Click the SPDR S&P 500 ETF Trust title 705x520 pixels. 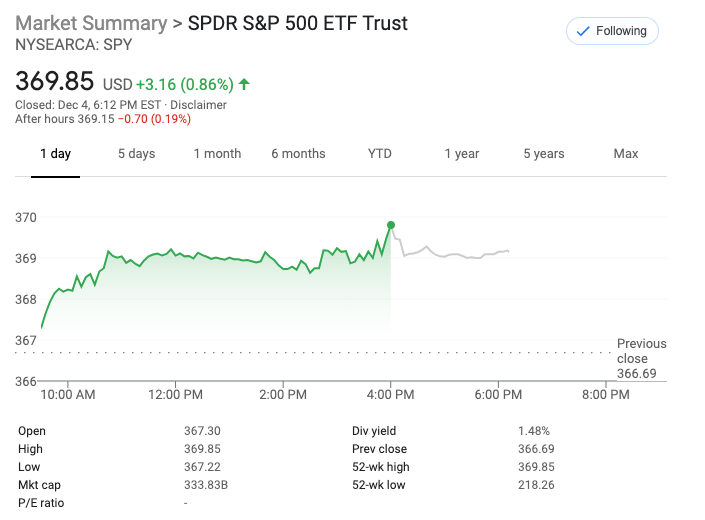pos(298,23)
